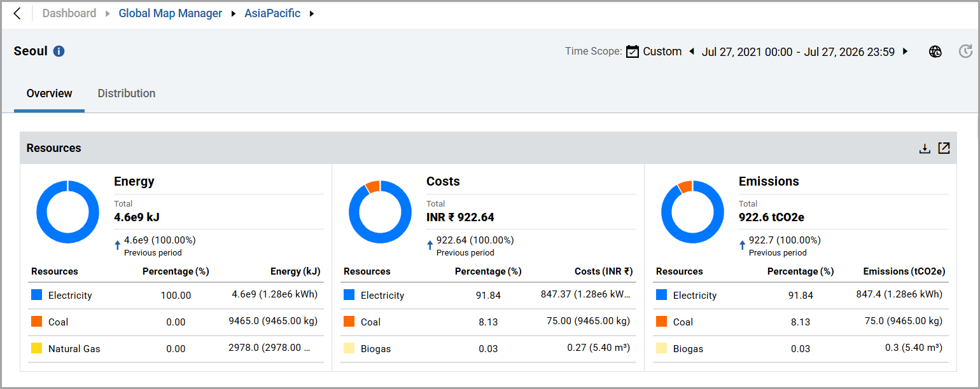Expand the arrow after AsiaPacific breadcrumb
The image size is (980, 389).
[x=312, y=13]
